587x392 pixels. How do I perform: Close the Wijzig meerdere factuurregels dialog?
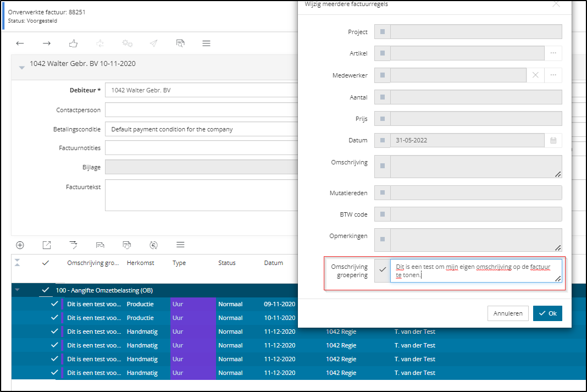(556, 4)
